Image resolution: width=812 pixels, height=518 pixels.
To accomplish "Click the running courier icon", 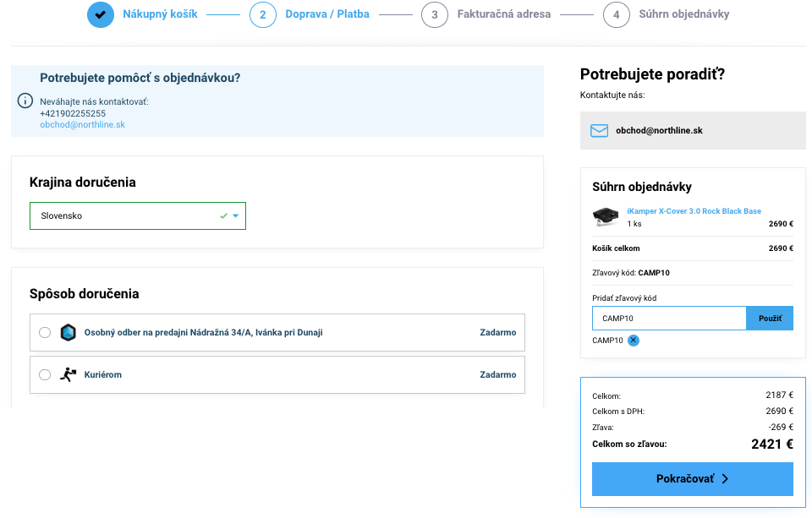I will pos(69,374).
